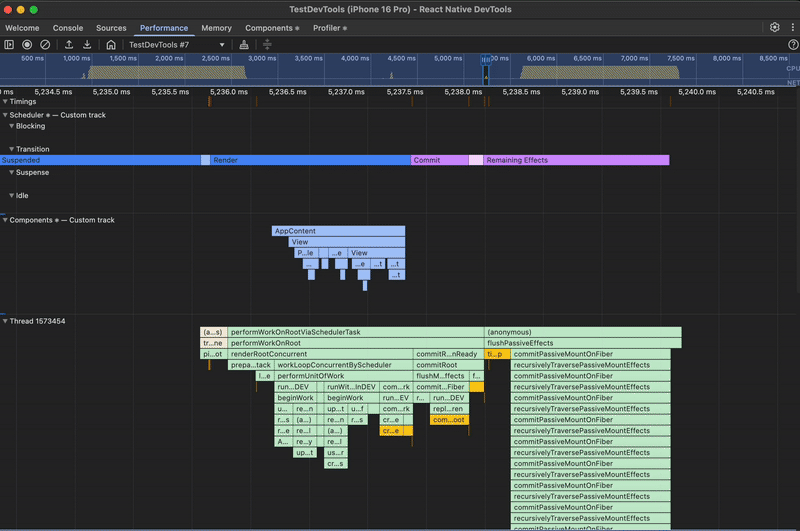Clear the current performance recording
800x531 pixels.
(x=45, y=45)
